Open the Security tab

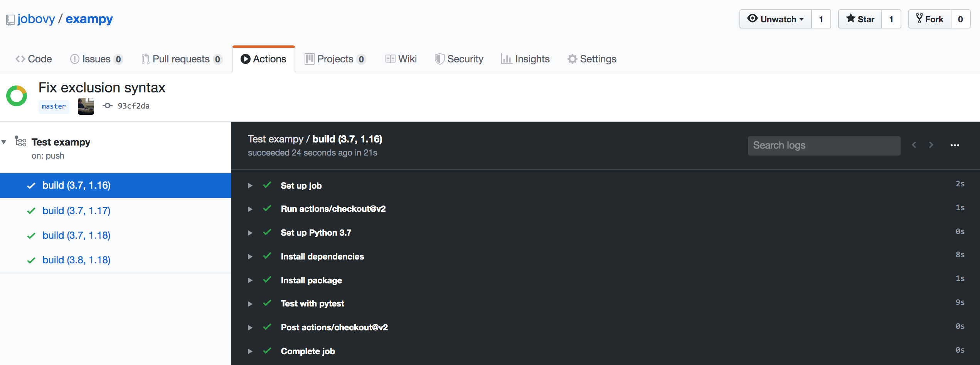pos(459,59)
